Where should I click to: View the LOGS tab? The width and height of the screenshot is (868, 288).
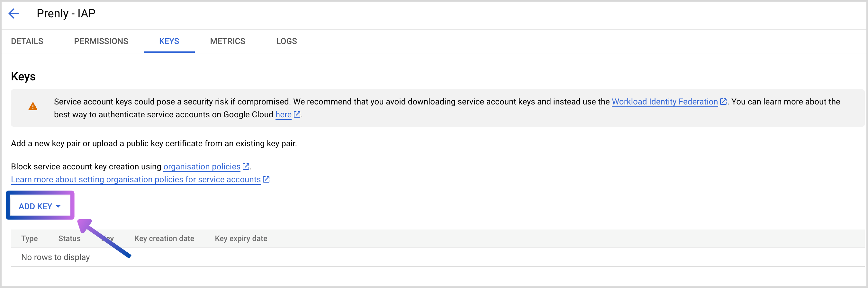coord(286,41)
